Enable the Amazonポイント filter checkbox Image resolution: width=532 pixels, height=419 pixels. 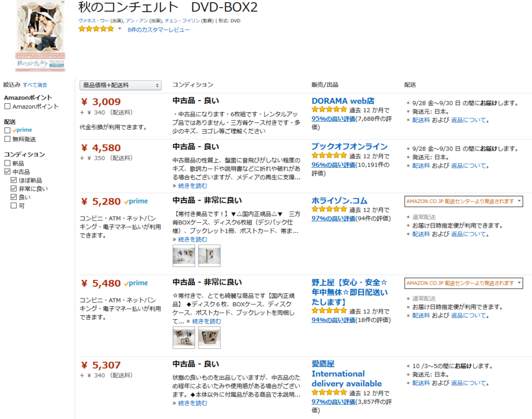coord(7,106)
